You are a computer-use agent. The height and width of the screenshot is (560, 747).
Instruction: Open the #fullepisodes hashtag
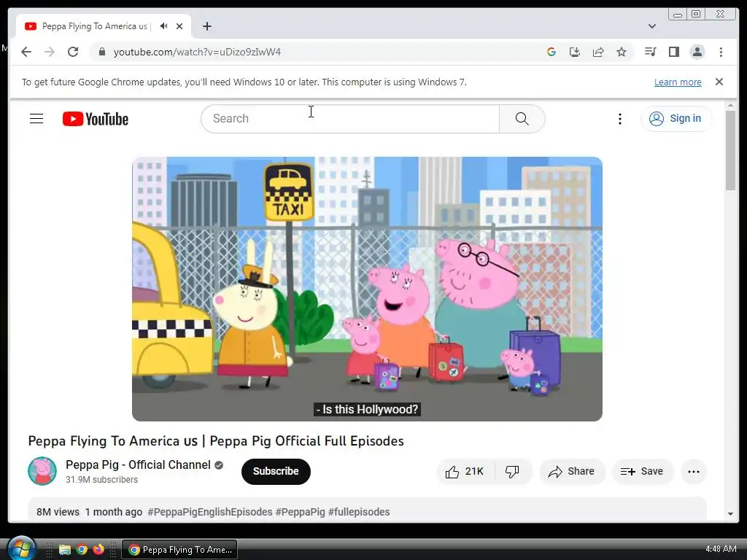pos(359,512)
